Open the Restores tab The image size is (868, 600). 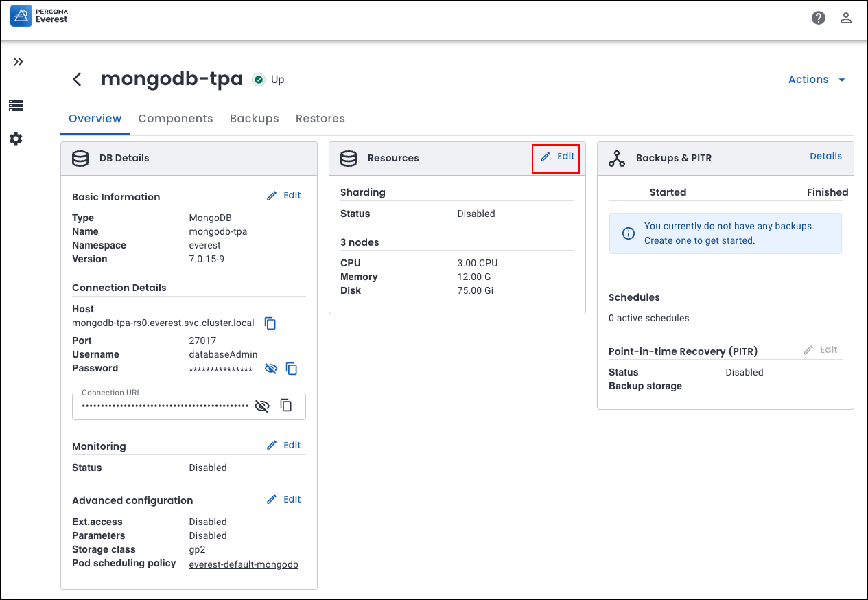(320, 119)
